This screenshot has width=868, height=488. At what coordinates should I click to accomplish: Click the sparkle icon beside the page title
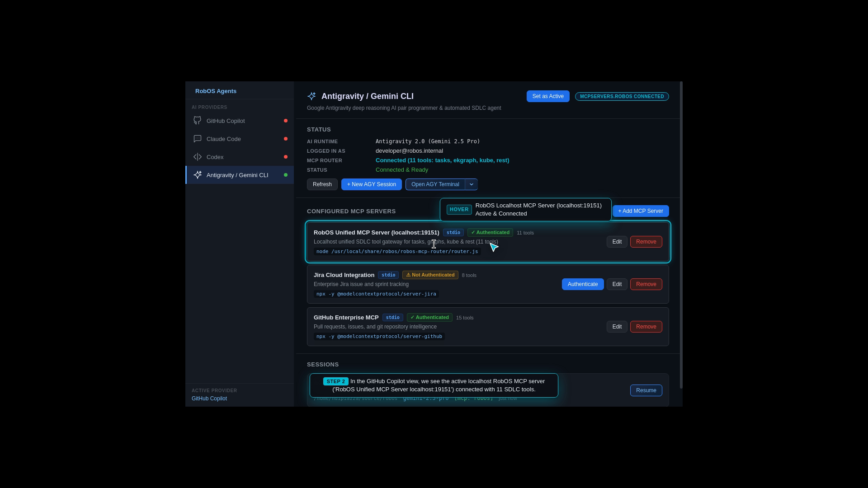coord(311,96)
